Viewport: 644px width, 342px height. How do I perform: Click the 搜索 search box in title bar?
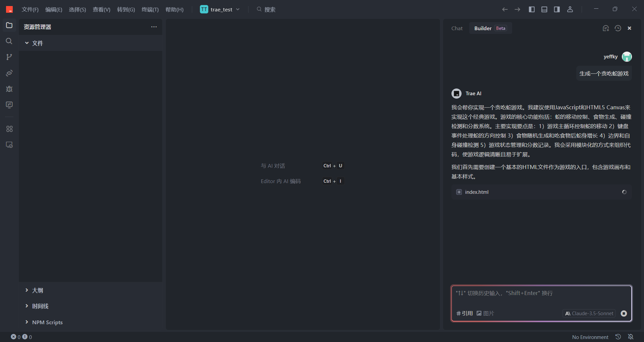click(x=266, y=9)
